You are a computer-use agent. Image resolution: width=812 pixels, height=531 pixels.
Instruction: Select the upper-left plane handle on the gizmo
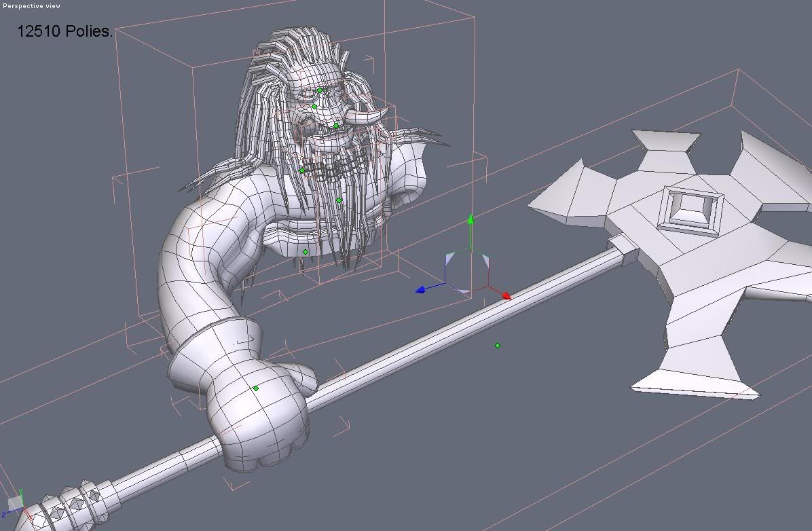[x=449, y=259]
